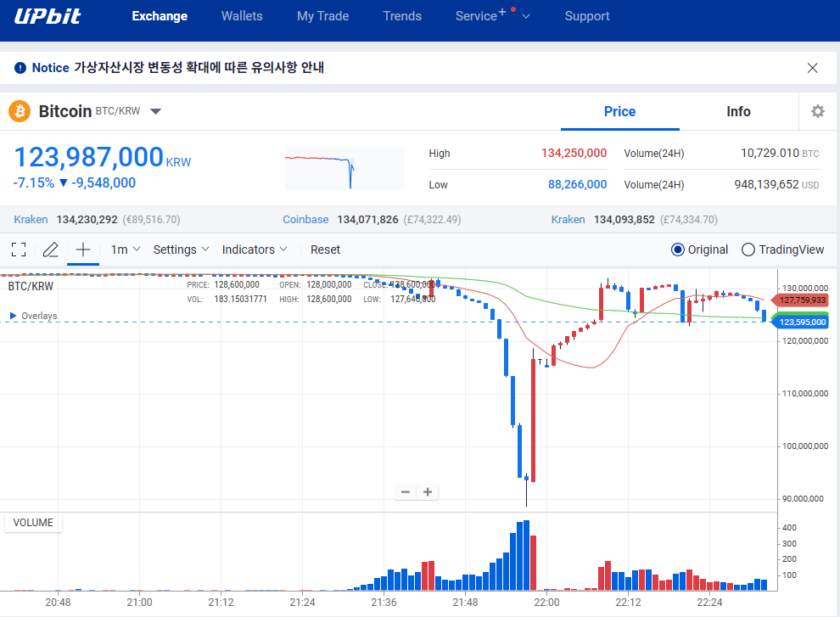The width and height of the screenshot is (840, 617).
Task: Select the Original chart radio button
Action: tap(678, 250)
